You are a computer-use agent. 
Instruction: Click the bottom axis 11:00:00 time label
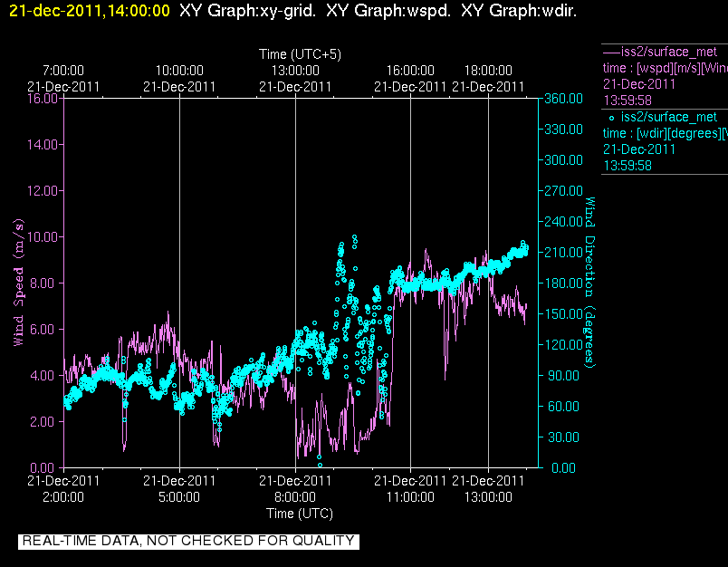point(410,497)
